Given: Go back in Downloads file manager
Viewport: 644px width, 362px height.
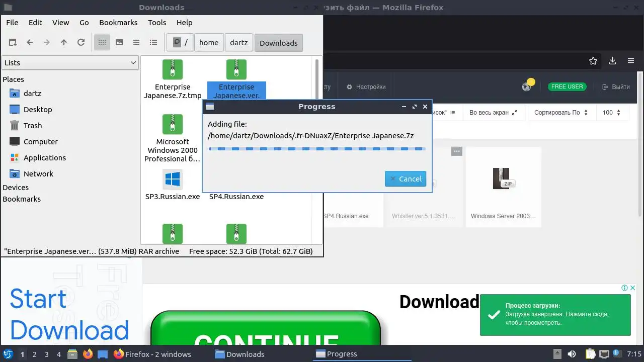Looking at the screenshot, I should (x=30, y=43).
